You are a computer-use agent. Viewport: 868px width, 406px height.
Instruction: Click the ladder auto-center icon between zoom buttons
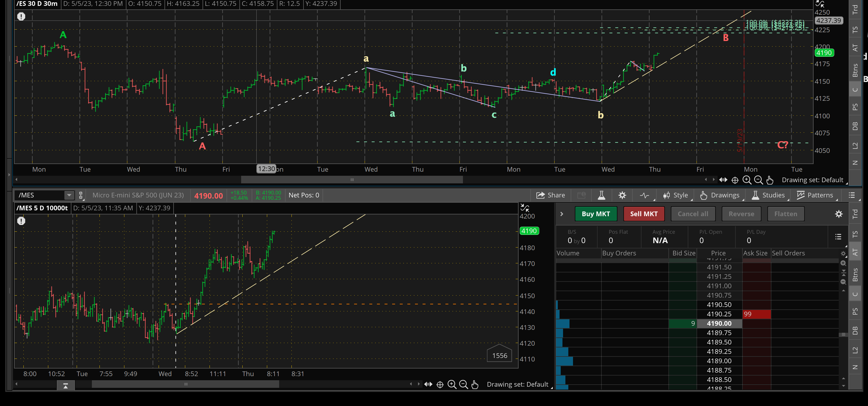click(x=843, y=272)
